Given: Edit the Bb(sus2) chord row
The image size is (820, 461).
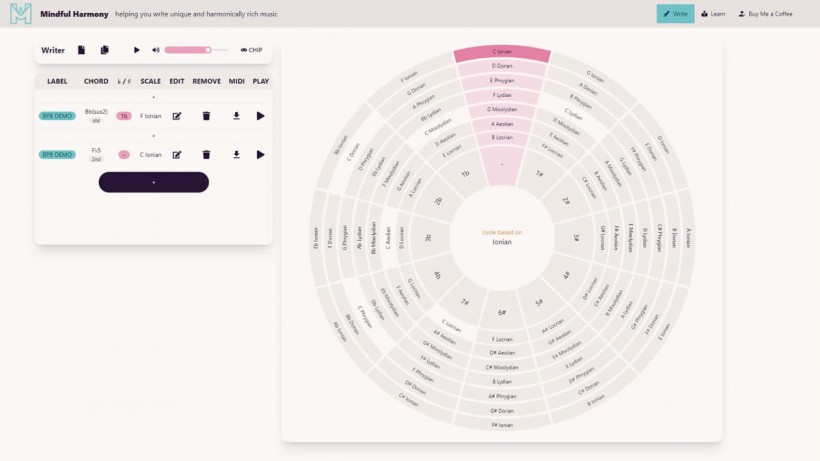Looking at the screenshot, I should point(177,116).
